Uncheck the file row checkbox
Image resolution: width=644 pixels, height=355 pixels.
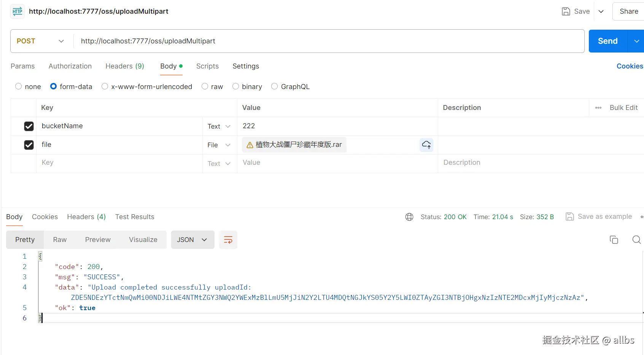pos(29,145)
